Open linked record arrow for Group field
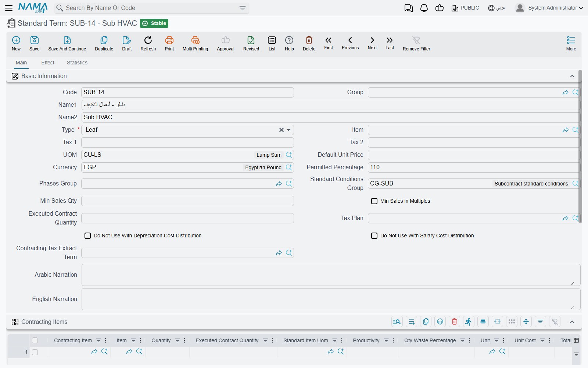The height and width of the screenshot is (368, 588). [x=566, y=92]
